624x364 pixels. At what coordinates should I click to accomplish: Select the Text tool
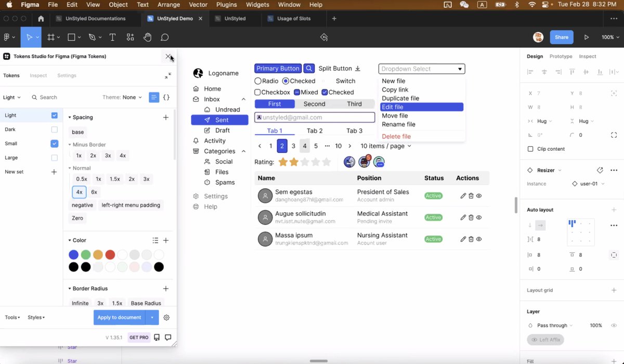point(112,37)
